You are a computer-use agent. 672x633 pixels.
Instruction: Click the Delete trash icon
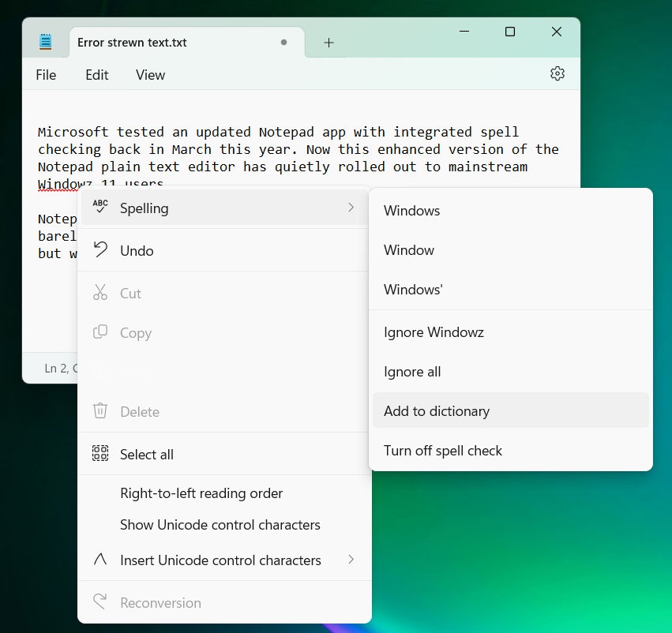100,411
